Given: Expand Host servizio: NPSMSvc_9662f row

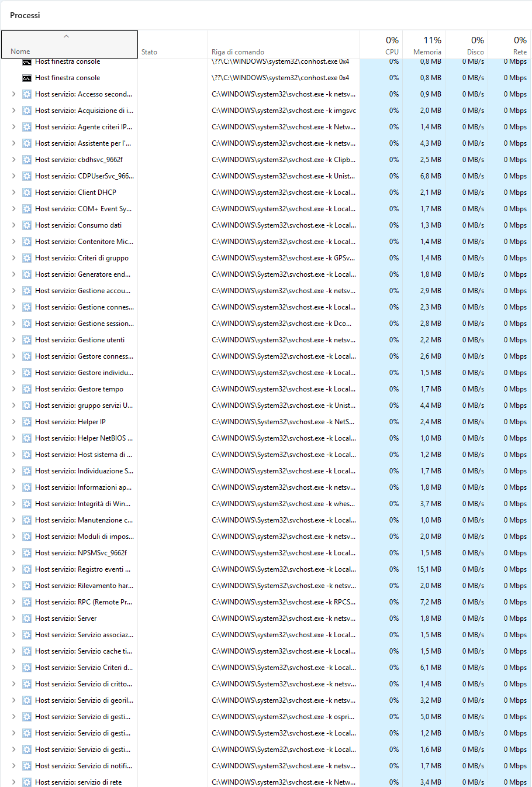Looking at the screenshot, I should click(x=14, y=552).
